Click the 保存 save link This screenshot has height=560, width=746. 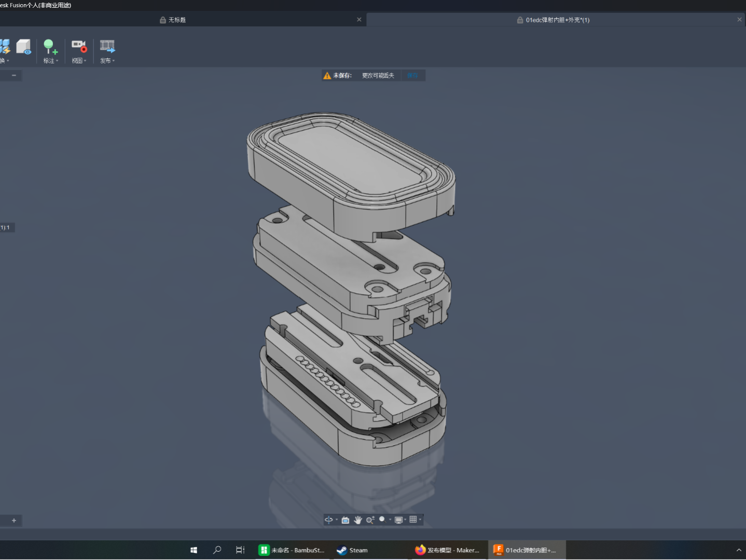click(x=412, y=75)
